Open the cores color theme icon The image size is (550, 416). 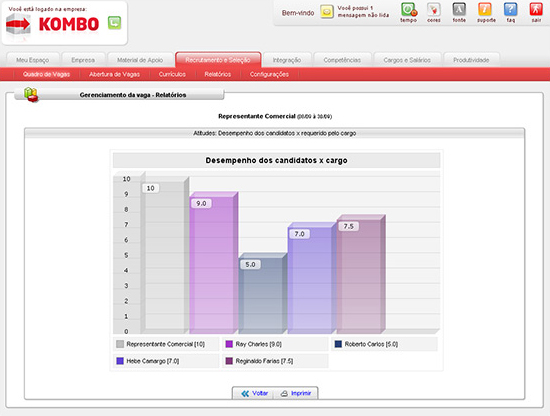click(434, 9)
